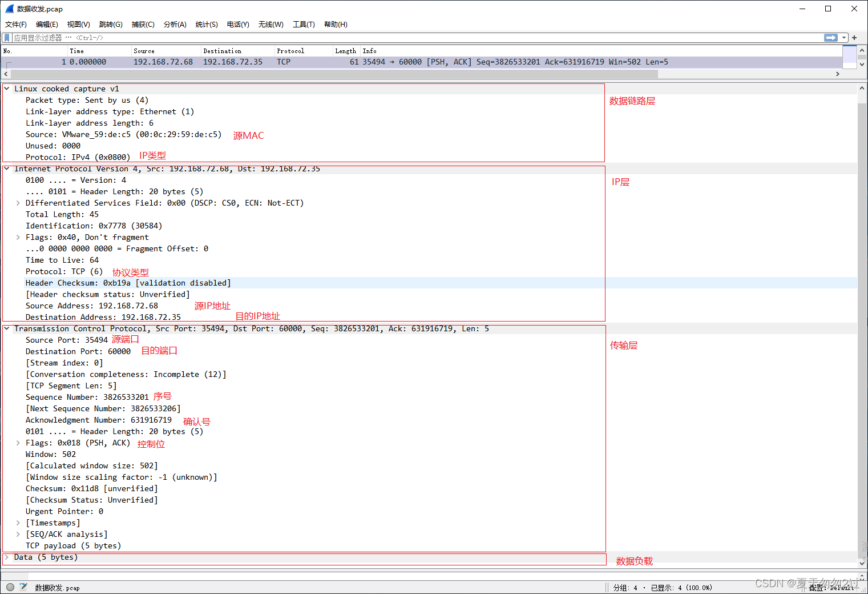
Task: Open the 电话(Y) menu
Action: (238, 25)
